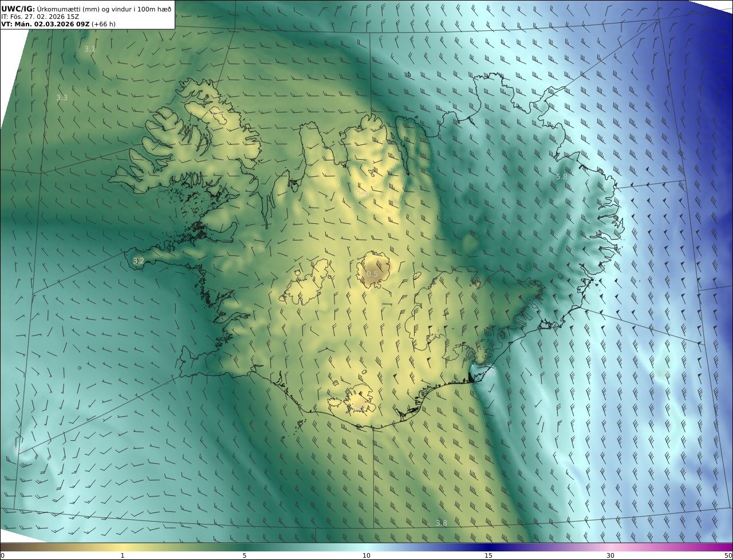Image resolution: width=733 pixels, height=560 pixels.
Task: Click the 'IT: Fös. 27. 02. 2026 15Z' line
Action: coord(40,17)
